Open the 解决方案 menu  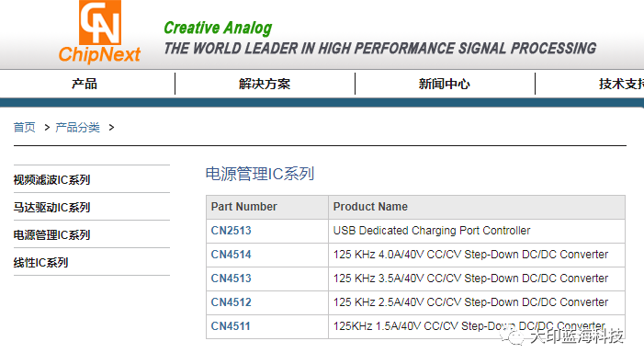[x=265, y=84]
